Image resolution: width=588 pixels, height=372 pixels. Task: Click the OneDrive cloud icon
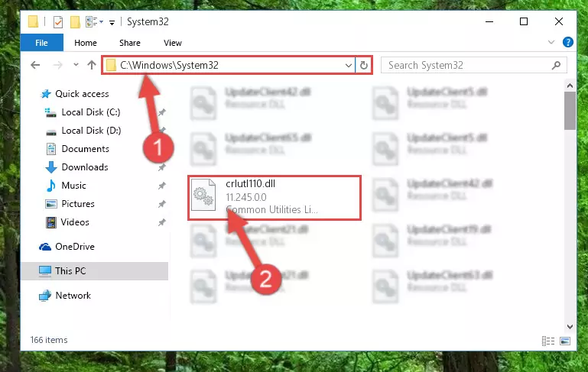[x=45, y=247]
